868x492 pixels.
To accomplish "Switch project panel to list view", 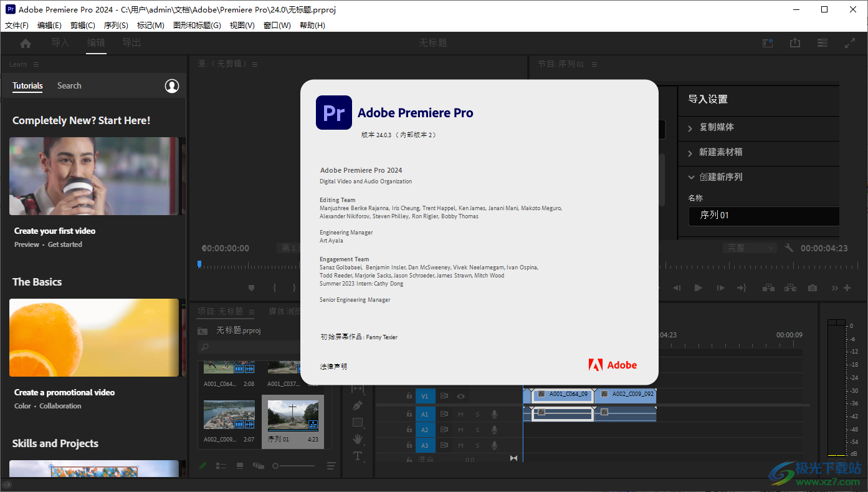I will [x=221, y=466].
